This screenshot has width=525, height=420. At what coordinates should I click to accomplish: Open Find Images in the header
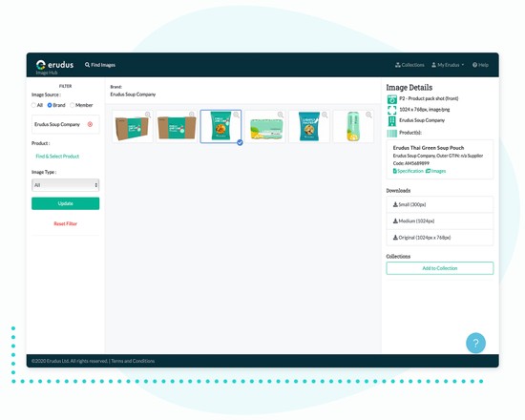coord(100,65)
